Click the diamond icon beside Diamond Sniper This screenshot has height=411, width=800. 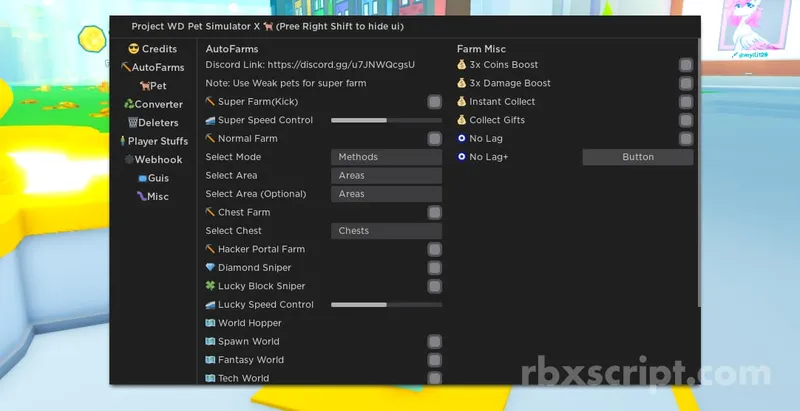(210, 267)
